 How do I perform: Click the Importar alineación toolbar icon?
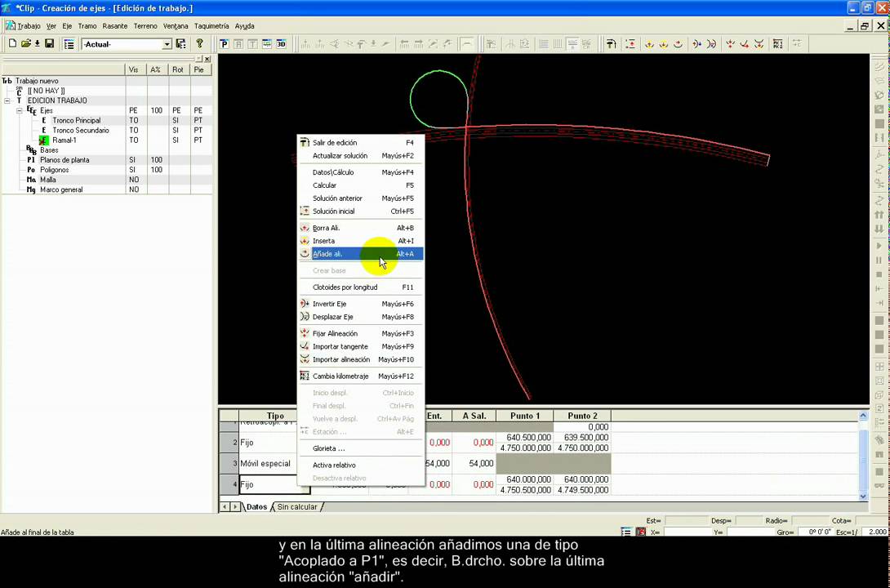click(759, 44)
